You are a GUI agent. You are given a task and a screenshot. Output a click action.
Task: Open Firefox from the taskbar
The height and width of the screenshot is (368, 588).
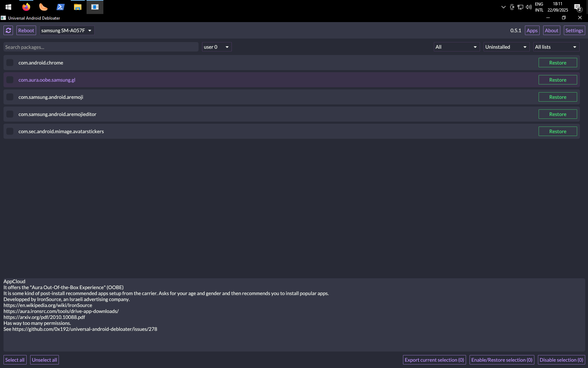click(x=26, y=7)
